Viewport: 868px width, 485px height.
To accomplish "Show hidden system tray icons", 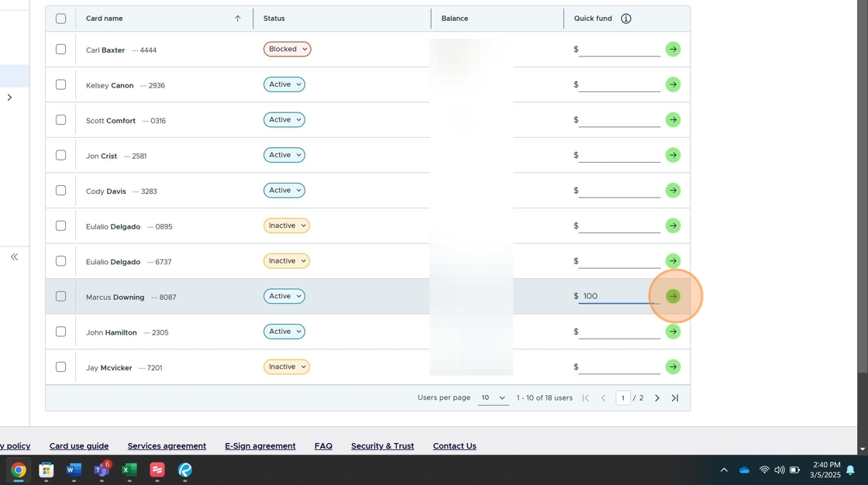I will 724,470.
